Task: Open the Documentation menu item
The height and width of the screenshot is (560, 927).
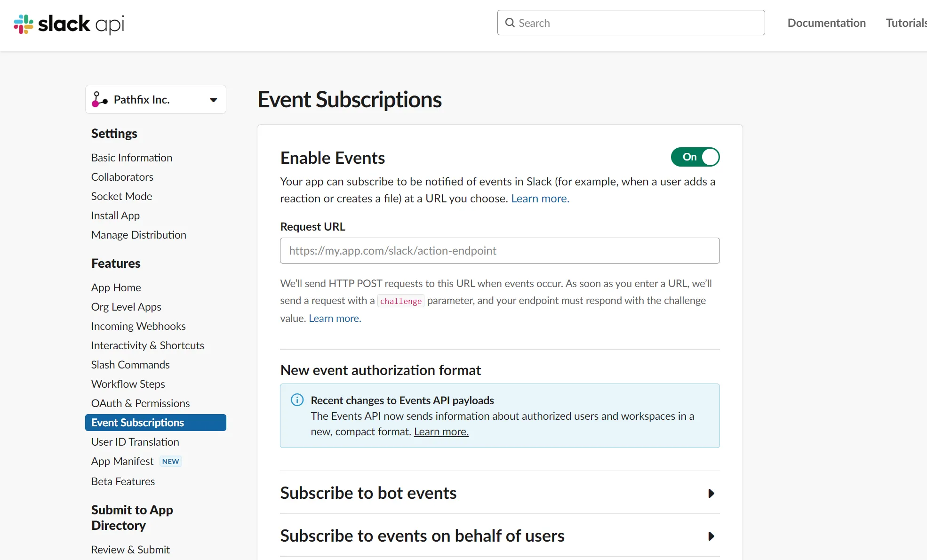Action: pos(826,23)
